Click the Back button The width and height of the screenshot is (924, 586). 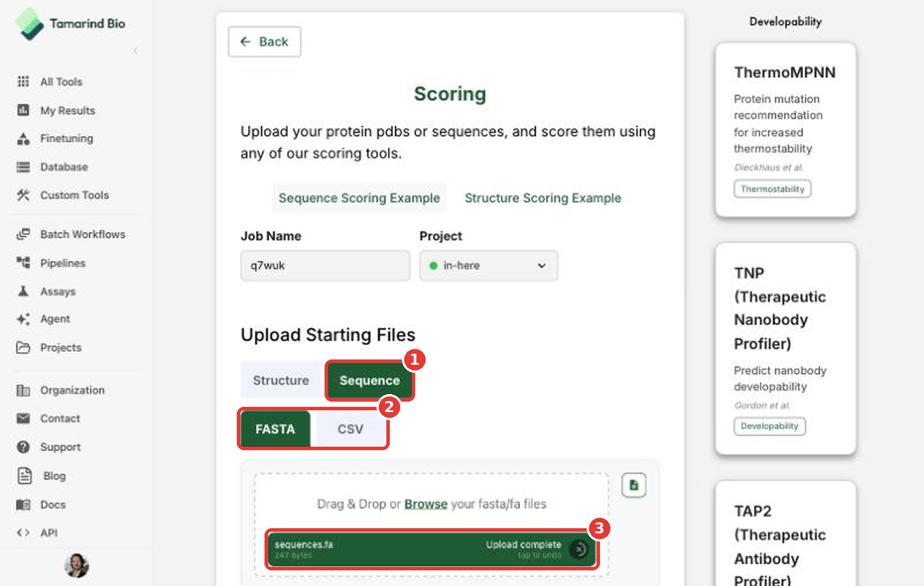[x=264, y=42]
